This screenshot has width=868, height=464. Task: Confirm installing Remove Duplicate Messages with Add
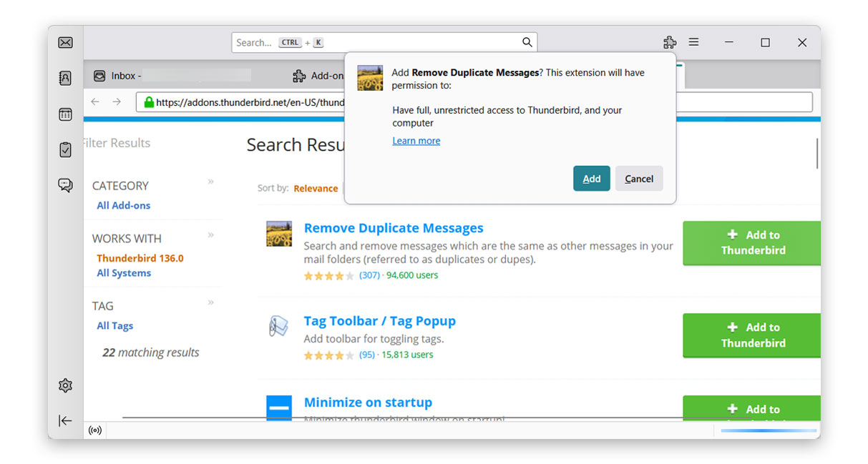[x=591, y=178]
